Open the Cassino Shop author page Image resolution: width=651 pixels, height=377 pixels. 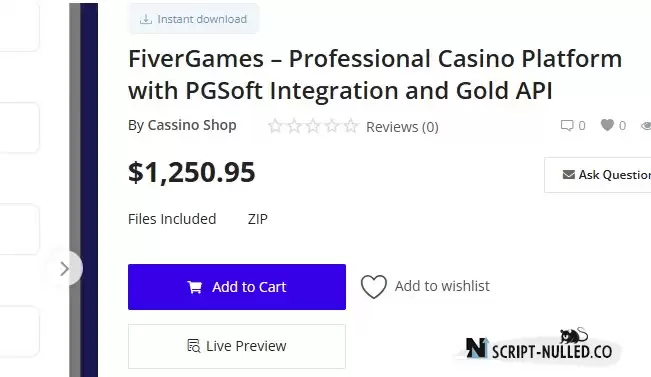pos(192,125)
